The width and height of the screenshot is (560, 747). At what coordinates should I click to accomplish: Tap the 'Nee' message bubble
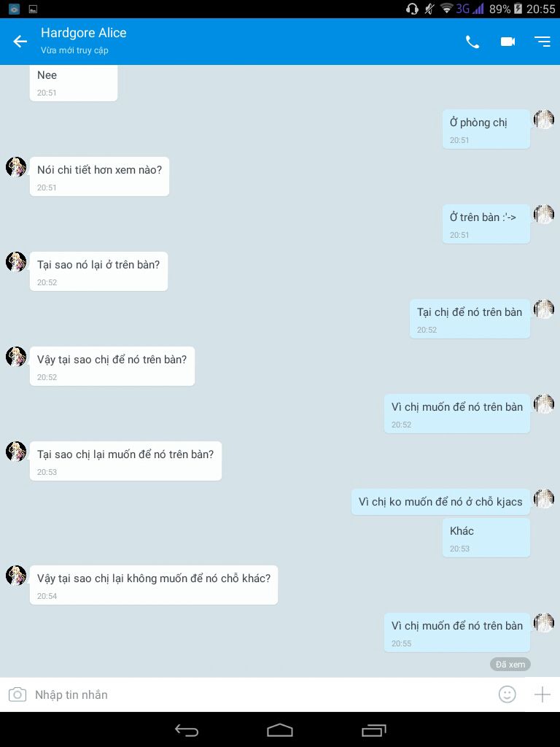click(x=74, y=82)
